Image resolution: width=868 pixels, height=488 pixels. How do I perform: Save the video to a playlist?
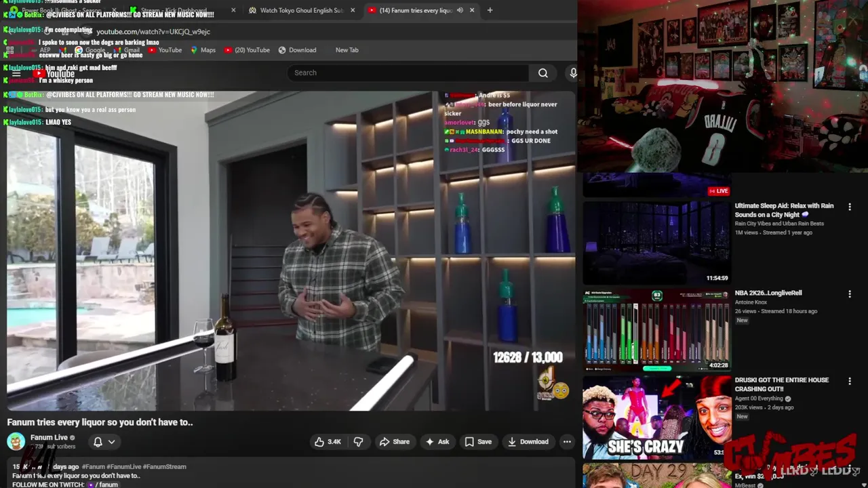[478, 442]
